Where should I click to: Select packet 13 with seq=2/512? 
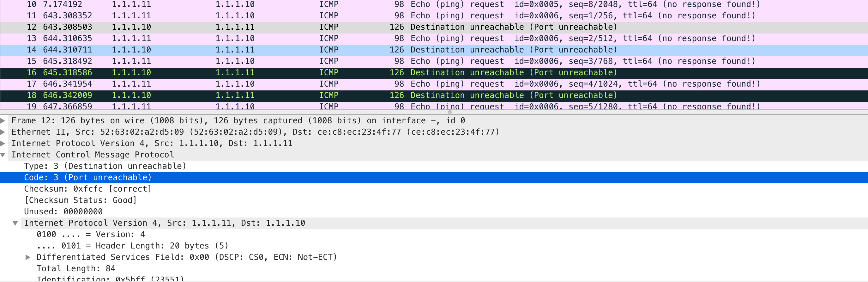pos(434,39)
